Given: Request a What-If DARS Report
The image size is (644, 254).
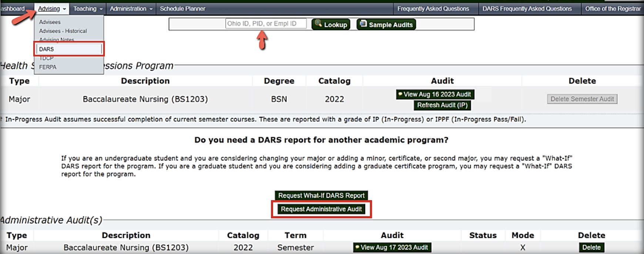Looking at the screenshot, I should [x=321, y=195].
